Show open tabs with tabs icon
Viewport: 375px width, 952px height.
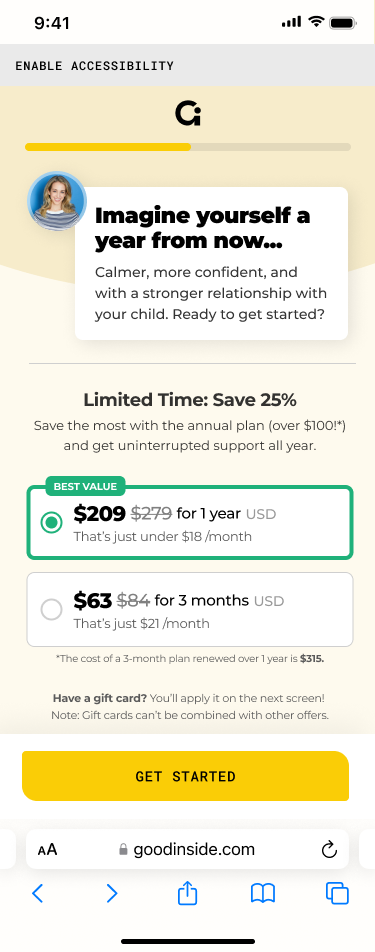point(337,893)
